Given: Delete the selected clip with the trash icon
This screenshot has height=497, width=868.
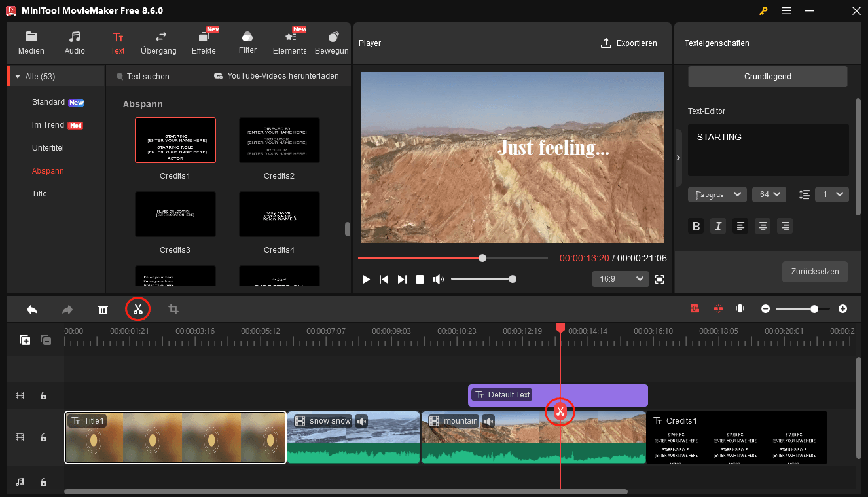Looking at the screenshot, I should 102,308.
